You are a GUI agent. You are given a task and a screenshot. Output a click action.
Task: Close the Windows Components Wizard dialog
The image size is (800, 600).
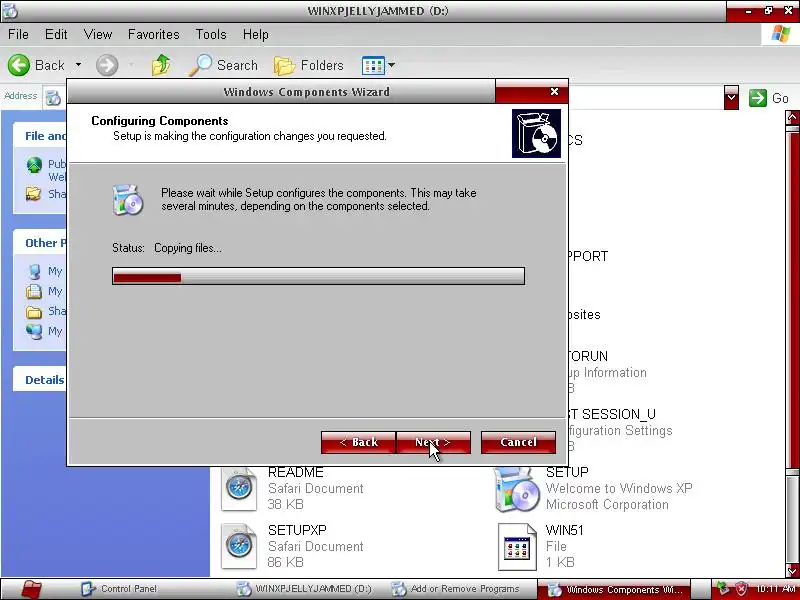click(x=555, y=91)
